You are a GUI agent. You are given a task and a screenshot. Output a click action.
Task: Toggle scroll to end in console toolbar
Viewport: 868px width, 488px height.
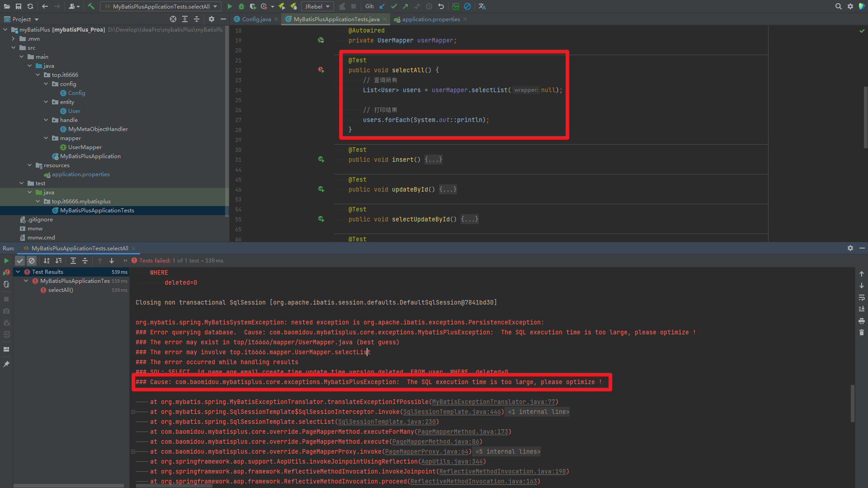click(x=862, y=309)
